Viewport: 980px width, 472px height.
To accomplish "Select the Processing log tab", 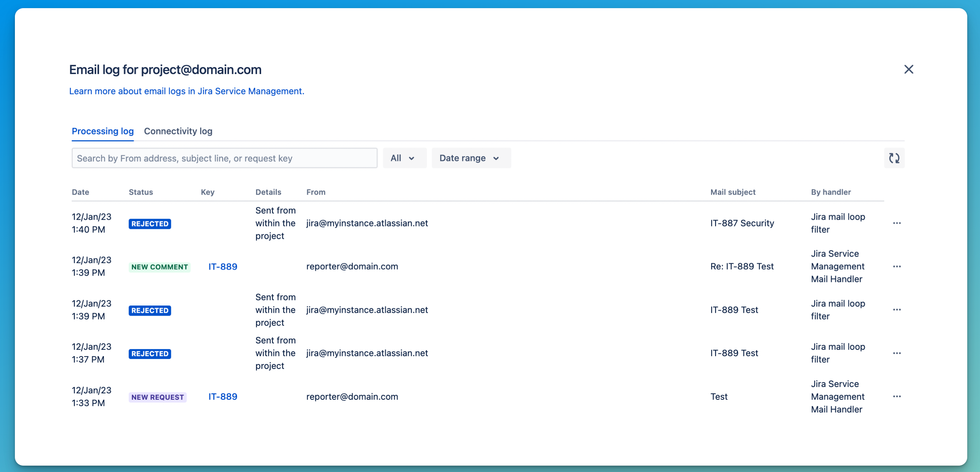I will 103,131.
